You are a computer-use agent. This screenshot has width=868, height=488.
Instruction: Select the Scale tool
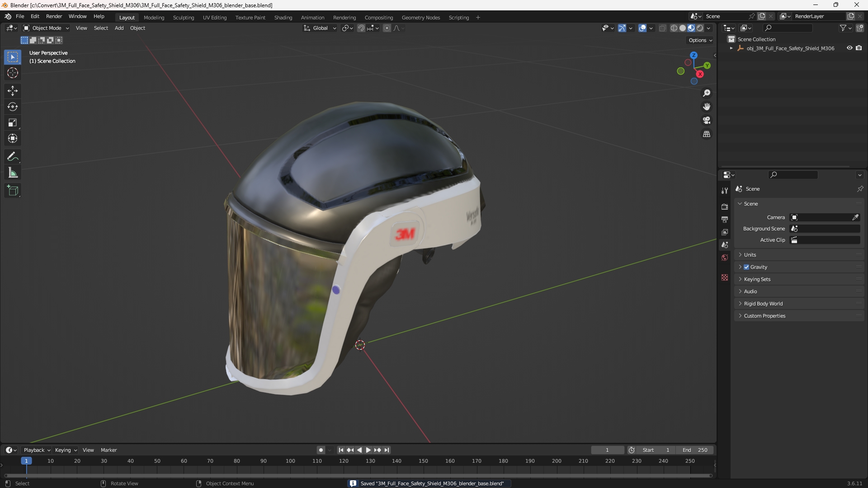[x=13, y=122]
